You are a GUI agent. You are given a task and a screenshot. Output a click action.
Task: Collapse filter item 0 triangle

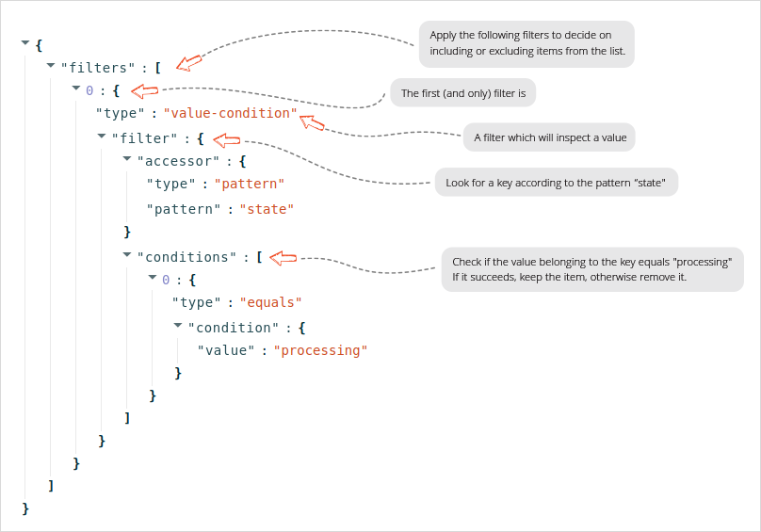(x=76, y=88)
